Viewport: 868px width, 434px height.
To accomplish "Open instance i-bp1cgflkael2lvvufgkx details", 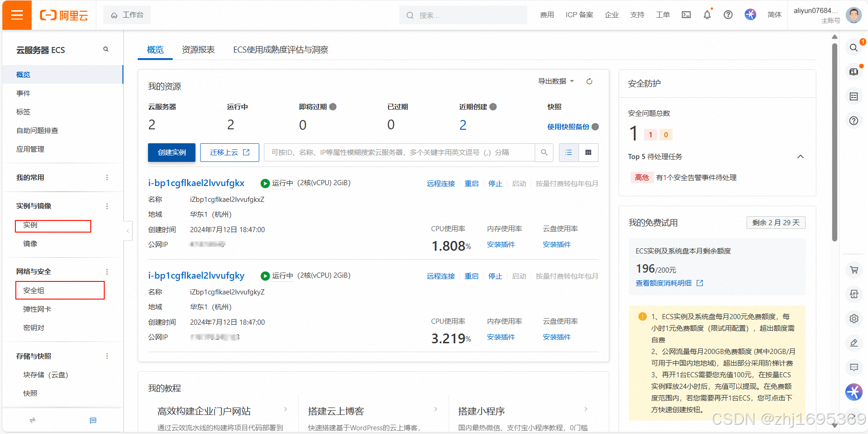I will (x=196, y=183).
